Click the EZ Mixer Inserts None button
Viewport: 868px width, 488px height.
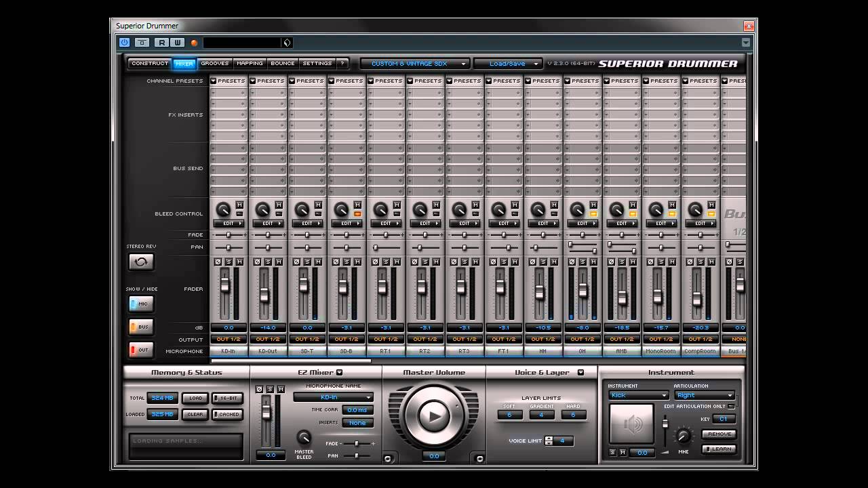tap(357, 423)
